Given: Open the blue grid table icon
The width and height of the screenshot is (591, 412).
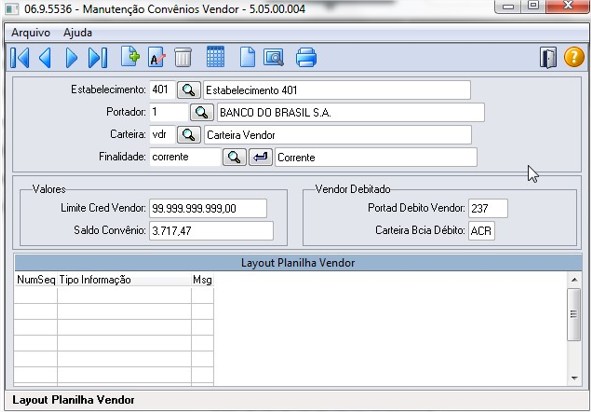Looking at the screenshot, I should point(216,57).
